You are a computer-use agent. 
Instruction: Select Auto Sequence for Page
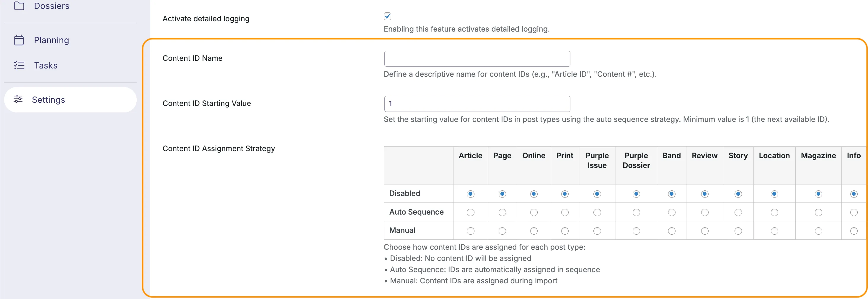[x=502, y=213]
